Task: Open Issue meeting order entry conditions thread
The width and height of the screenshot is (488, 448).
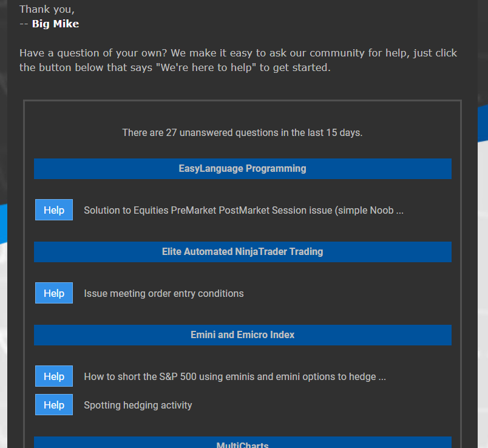Action: pos(164,294)
